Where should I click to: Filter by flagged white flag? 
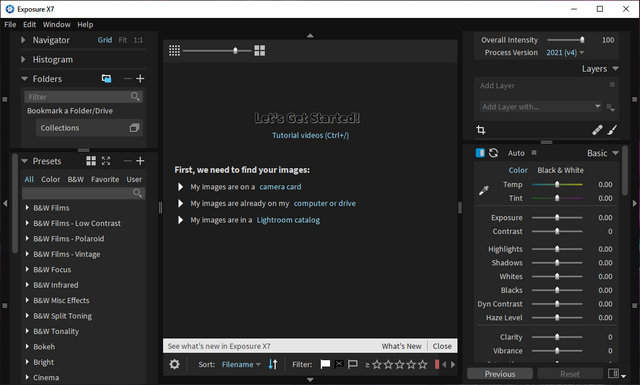[x=325, y=364]
